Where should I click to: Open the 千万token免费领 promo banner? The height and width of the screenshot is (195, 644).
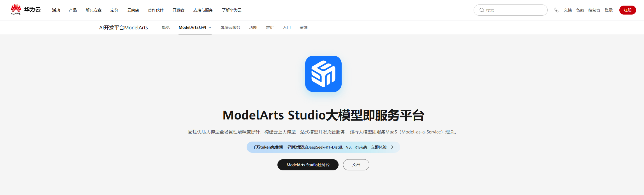coord(323,147)
